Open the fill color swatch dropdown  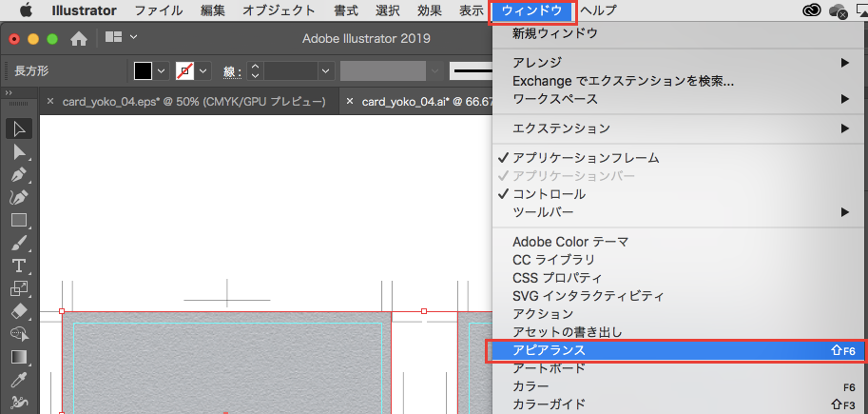[x=161, y=71]
